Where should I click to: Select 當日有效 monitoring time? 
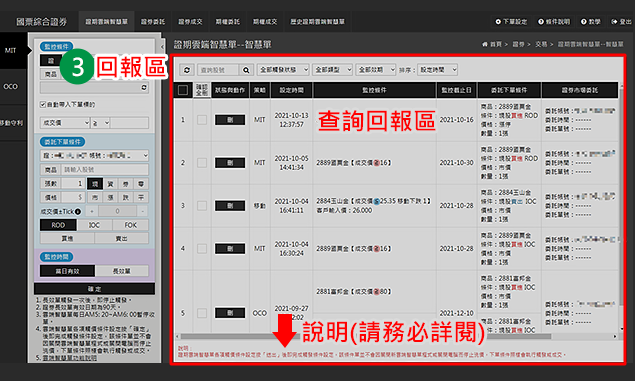point(67,271)
